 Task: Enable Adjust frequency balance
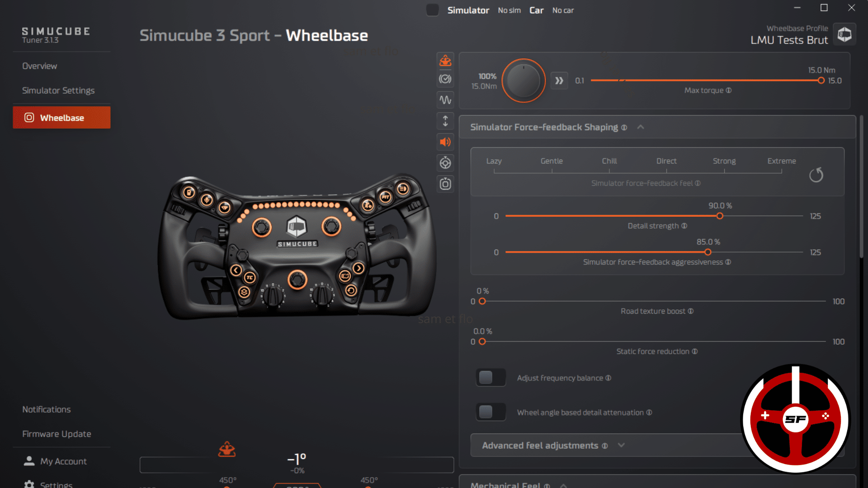coord(491,377)
